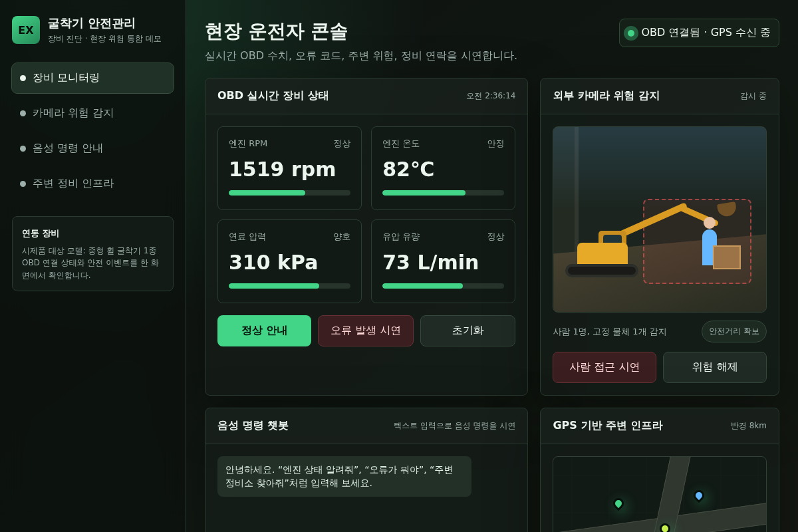Click the 82°C temperature value
Image resolution: width=798 pixels, height=532 pixels.
pos(408,170)
